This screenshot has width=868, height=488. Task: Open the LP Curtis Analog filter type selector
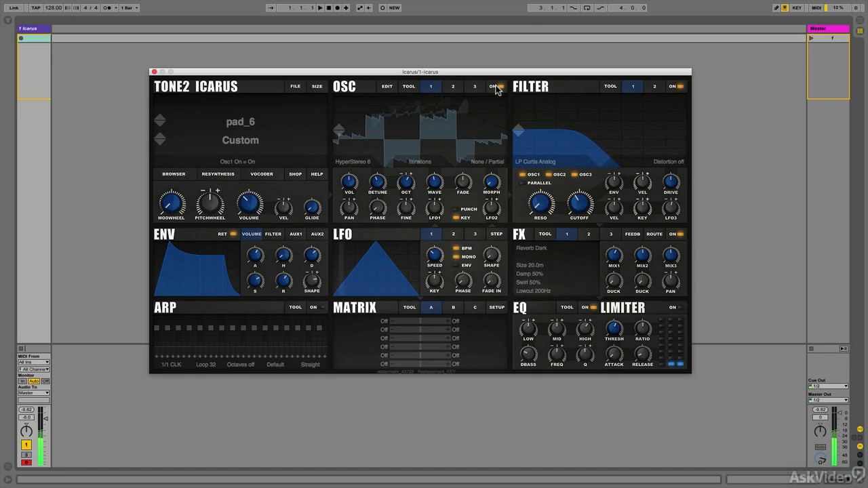coord(535,161)
